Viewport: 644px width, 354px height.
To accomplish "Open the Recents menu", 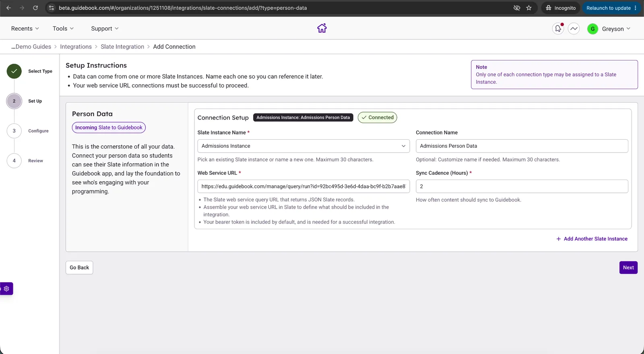I will (x=25, y=29).
